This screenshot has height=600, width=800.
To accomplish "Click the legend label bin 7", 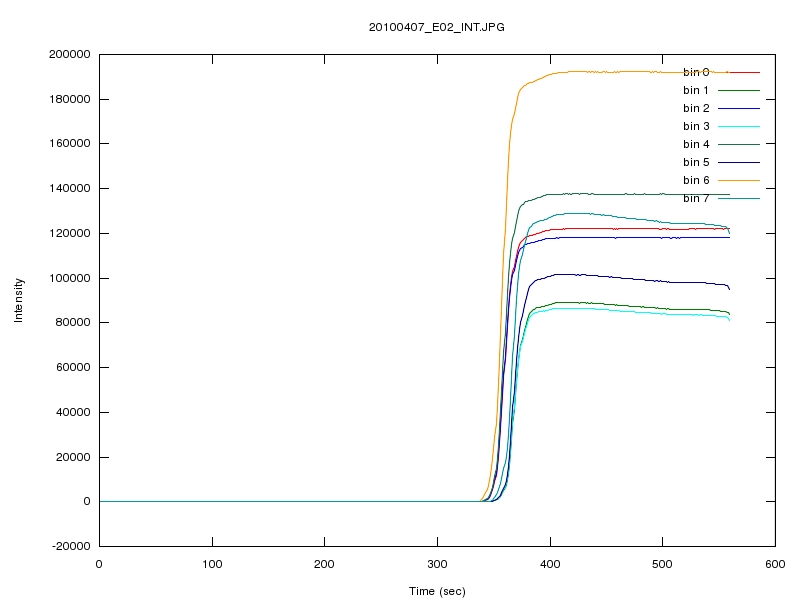I will pyautogui.click(x=696, y=198).
